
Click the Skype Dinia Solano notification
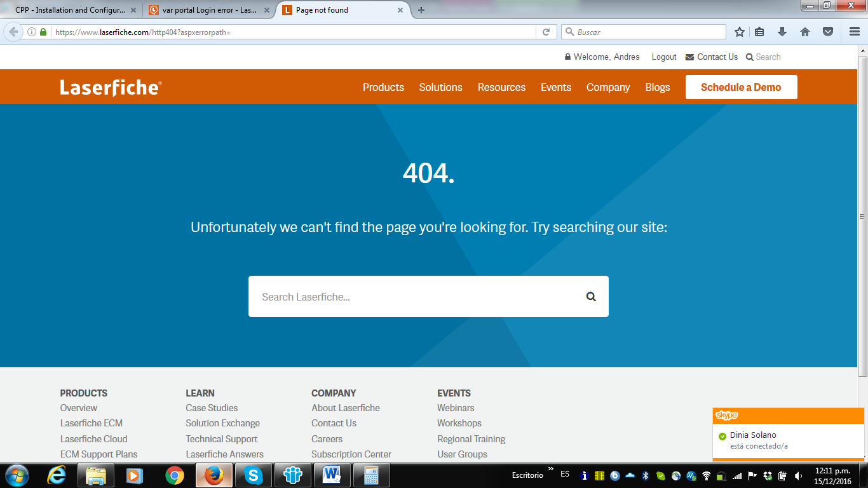tap(789, 435)
